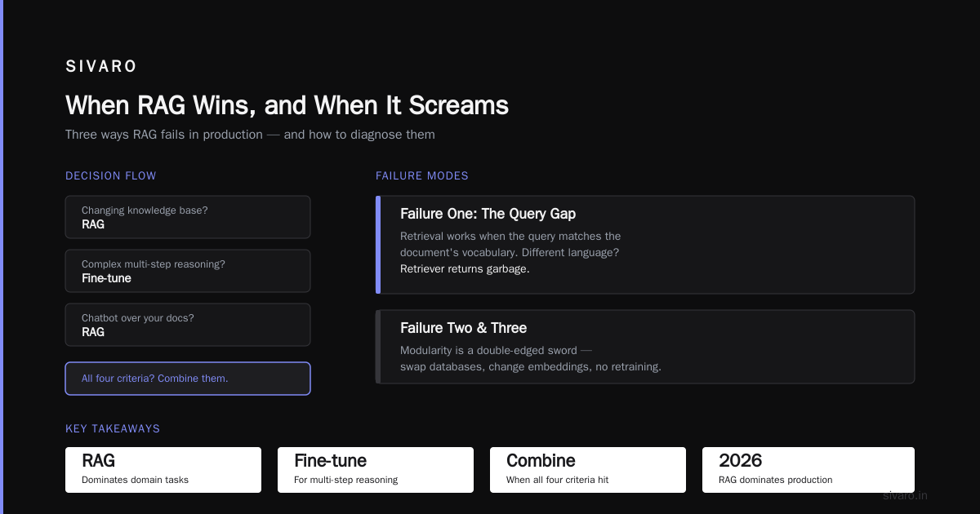
Task: Click the 'KEY TAKEAWAYS' section heading
Action: (x=113, y=429)
